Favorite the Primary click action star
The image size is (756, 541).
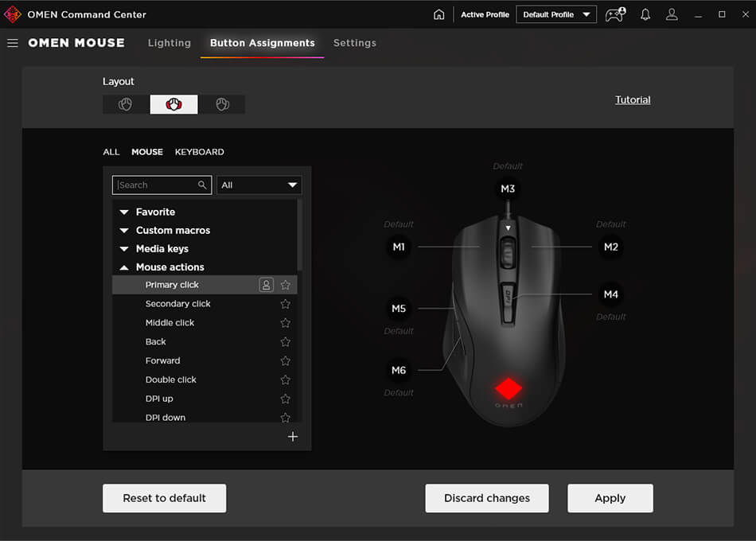click(285, 285)
